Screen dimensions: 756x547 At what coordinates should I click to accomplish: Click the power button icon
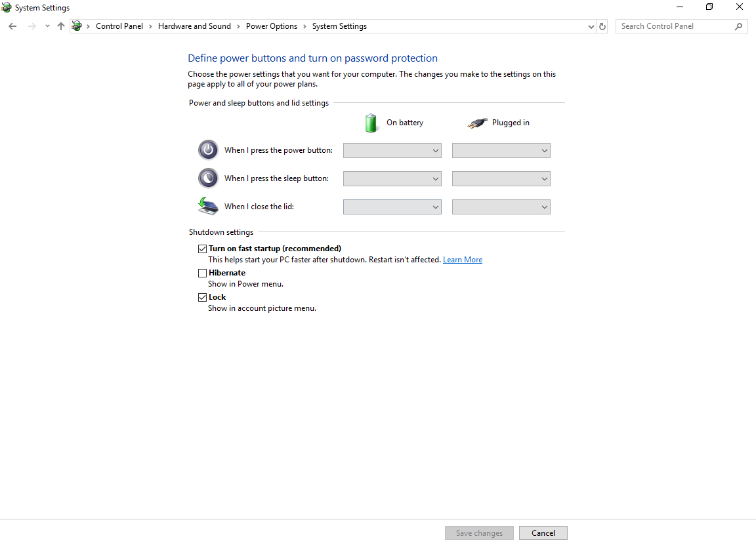click(208, 150)
